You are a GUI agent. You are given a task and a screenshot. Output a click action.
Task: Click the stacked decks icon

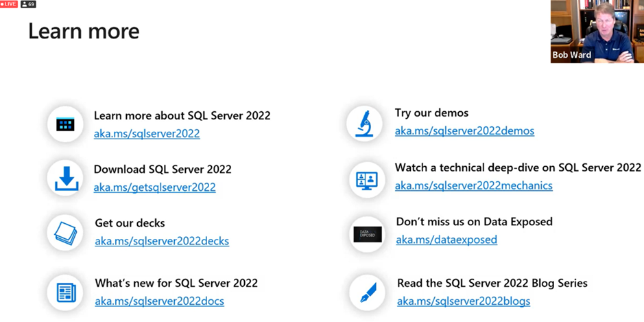pyautogui.click(x=65, y=233)
